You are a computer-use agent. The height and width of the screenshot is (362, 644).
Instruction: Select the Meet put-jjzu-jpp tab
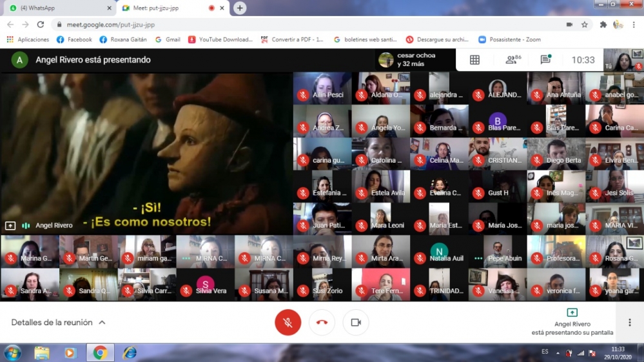(x=173, y=8)
